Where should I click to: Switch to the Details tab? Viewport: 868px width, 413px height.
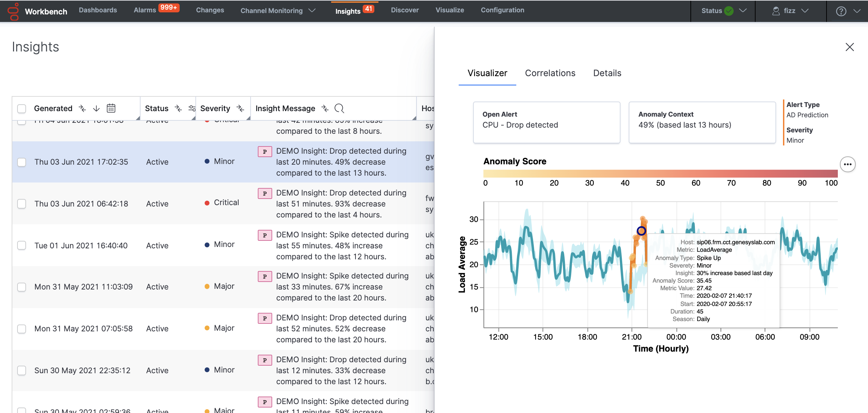(607, 72)
